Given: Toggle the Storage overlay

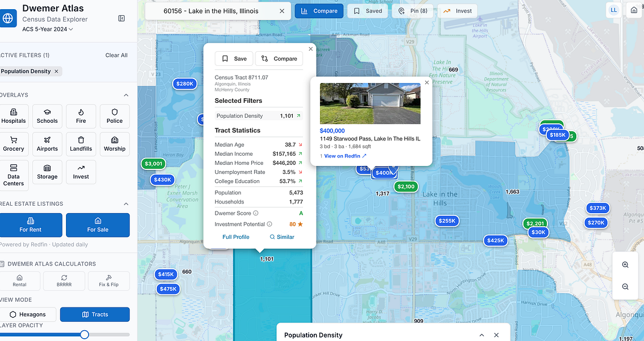Looking at the screenshot, I should point(47,172).
